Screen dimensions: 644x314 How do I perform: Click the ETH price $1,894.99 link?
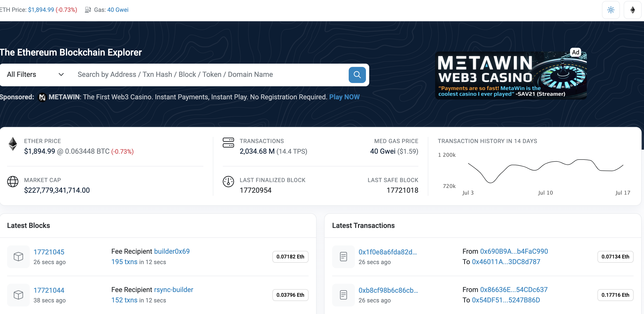(41, 10)
